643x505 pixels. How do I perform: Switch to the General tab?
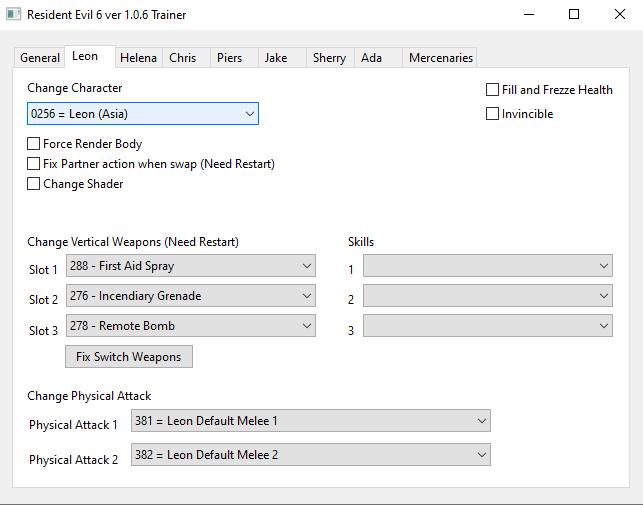coord(40,57)
